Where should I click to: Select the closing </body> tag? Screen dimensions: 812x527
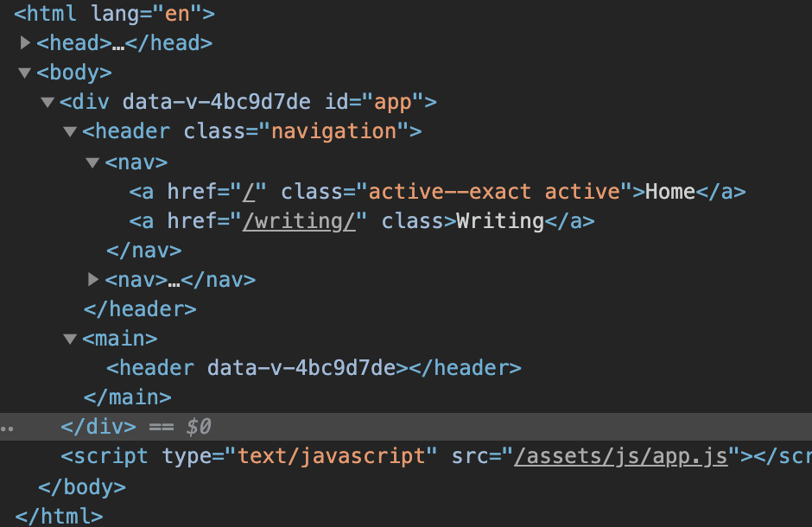(82, 487)
